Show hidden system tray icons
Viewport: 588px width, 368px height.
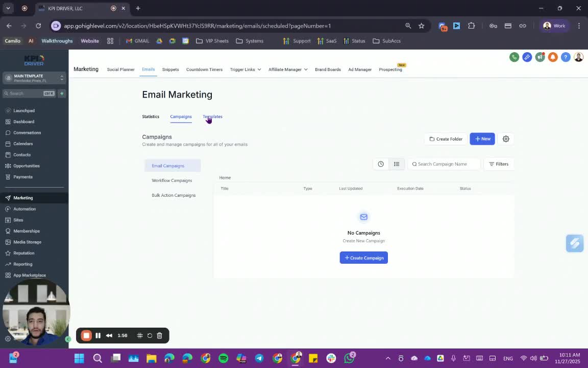pyautogui.click(x=388, y=358)
